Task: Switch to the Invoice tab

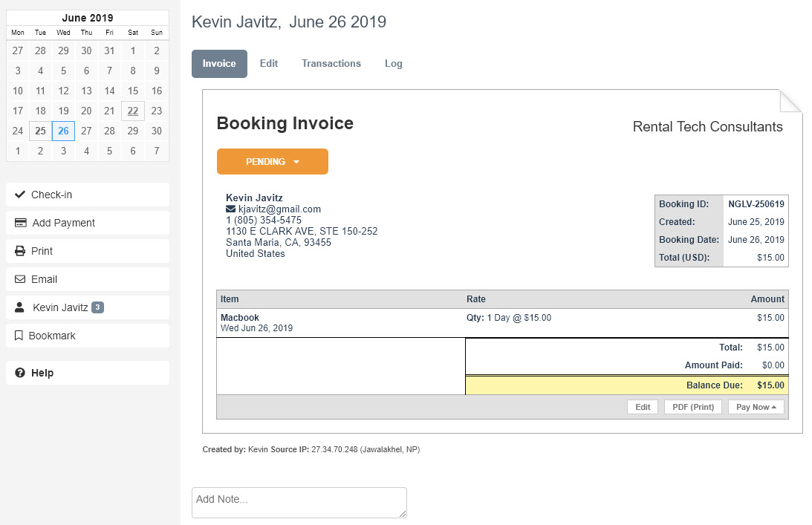Action: (x=219, y=64)
